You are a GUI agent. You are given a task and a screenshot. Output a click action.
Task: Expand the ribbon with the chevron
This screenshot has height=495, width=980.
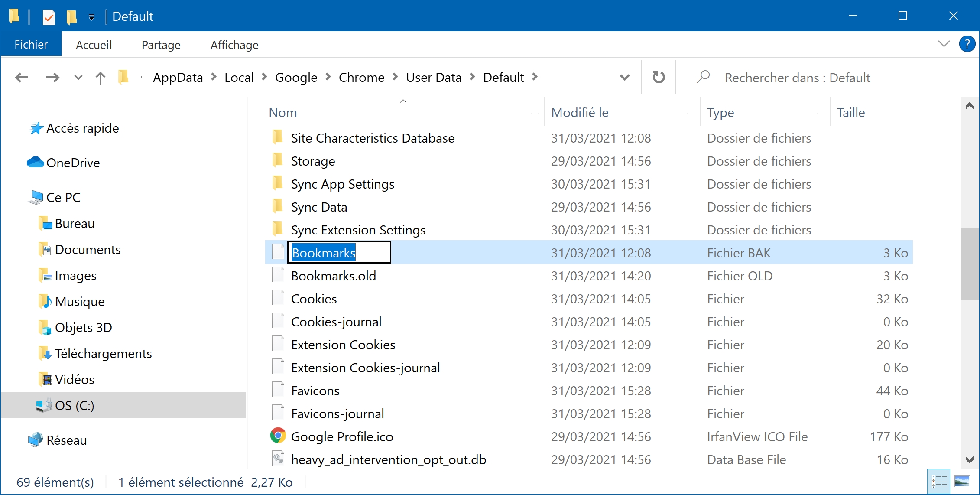click(x=944, y=44)
